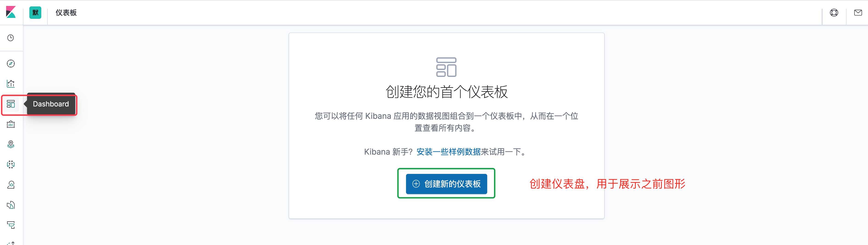
Task: Open the Machine Learning icon
Action: click(x=11, y=184)
